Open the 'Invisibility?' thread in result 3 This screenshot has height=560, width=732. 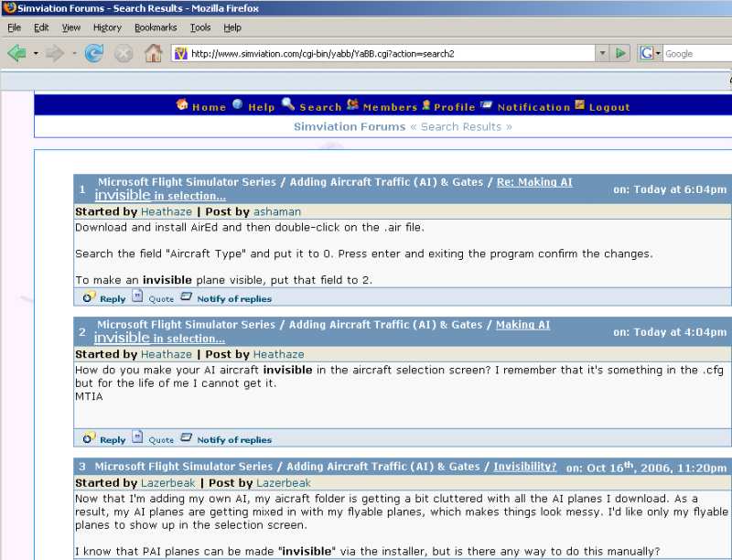point(524,467)
